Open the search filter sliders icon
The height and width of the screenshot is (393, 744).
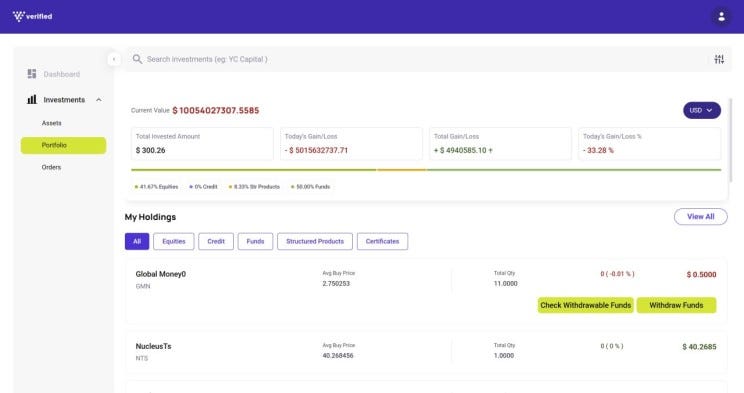pyautogui.click(x=719, y=59)
